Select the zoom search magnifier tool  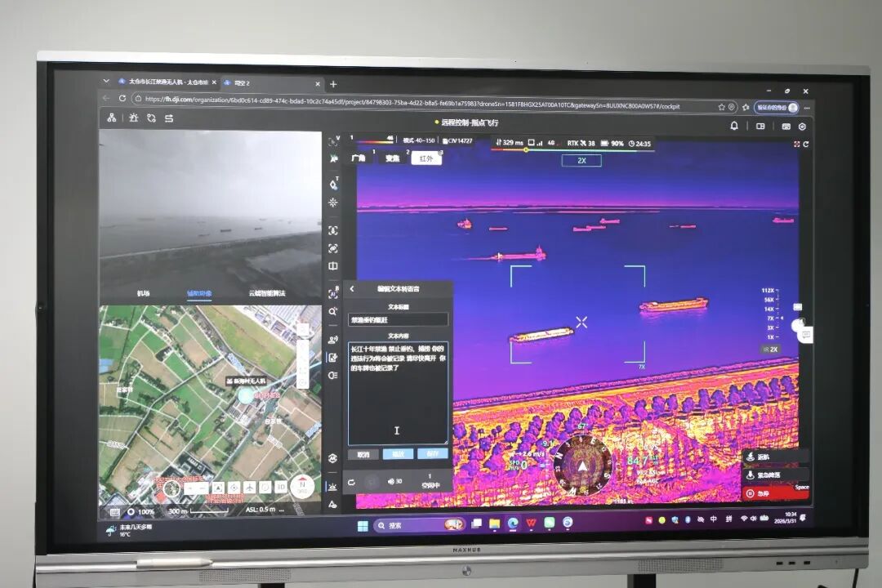point(333,311)
